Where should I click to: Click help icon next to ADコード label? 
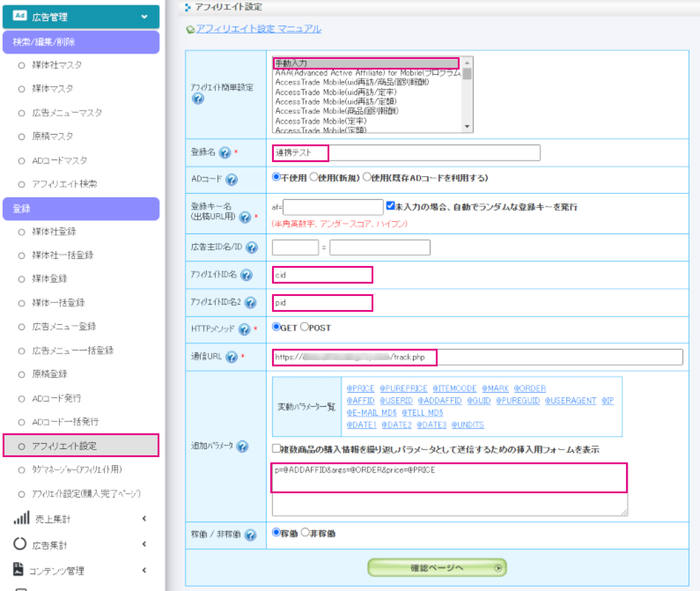231,180
